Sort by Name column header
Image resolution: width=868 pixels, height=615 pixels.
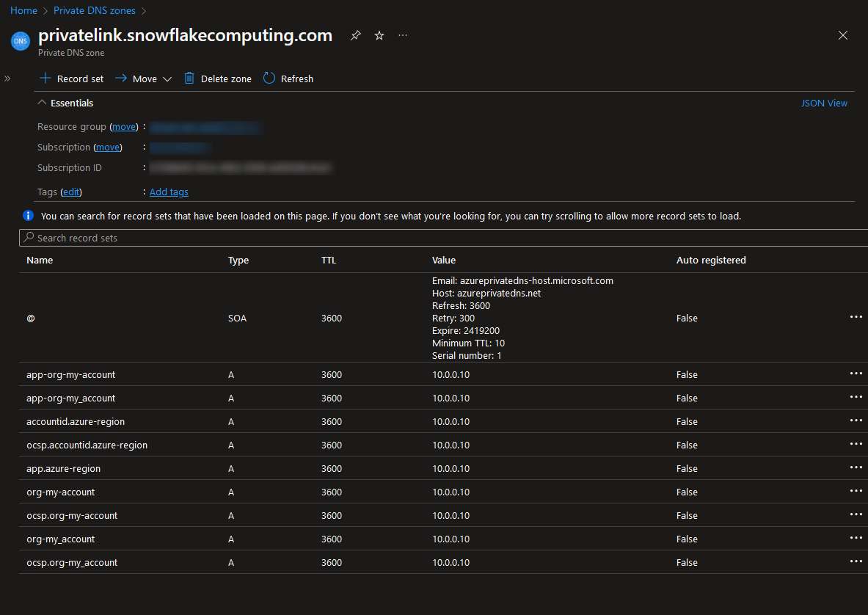click(x=40, y=261)
